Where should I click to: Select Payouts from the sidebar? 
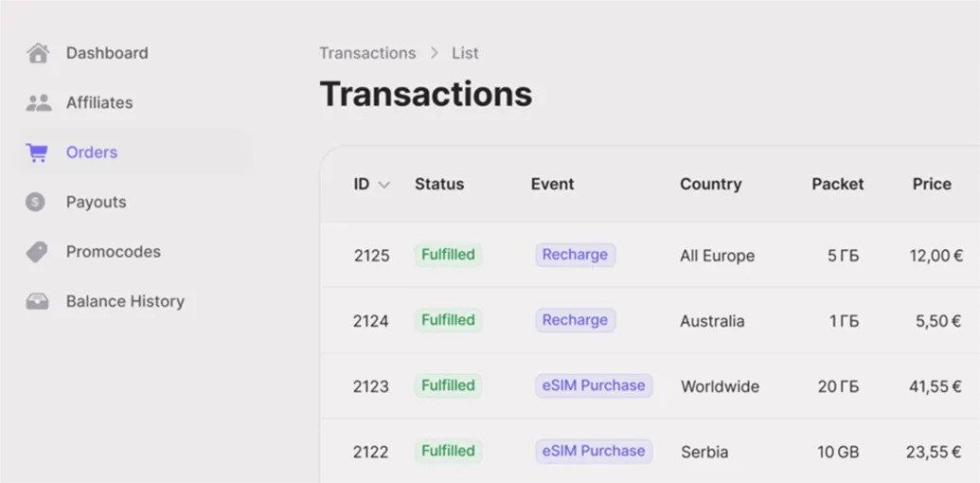[x=96, y=202]
